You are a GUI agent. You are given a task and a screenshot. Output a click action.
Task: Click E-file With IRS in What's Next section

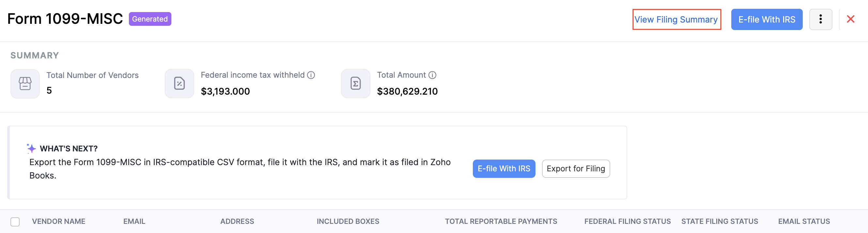tap(504, 169)
